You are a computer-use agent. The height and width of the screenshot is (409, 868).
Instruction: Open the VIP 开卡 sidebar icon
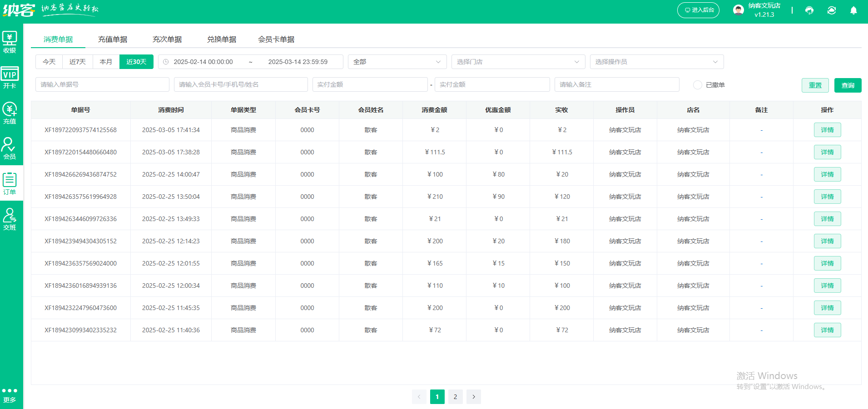pyautogui.click(x=10, y=77)
